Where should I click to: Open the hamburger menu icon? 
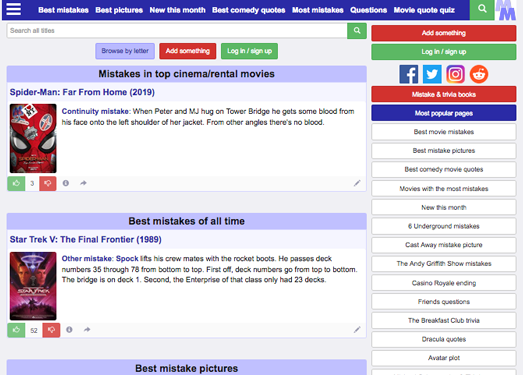[14, 9]
